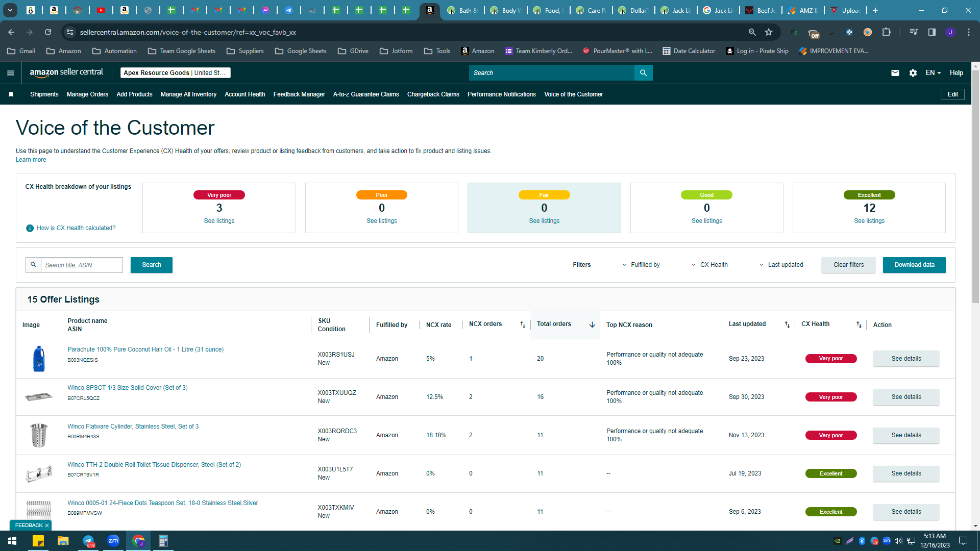
Task: Open the Date Calculator bookmark
Action: [x=689, y=51]
